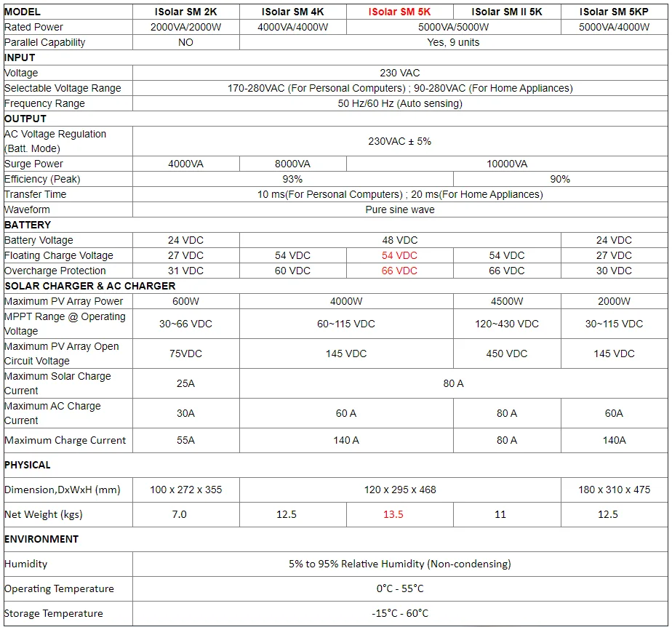The width and height of the screenshot is (672, 627).
Task: Select the 600W maximum PV array power
Action: pos(185,301)
